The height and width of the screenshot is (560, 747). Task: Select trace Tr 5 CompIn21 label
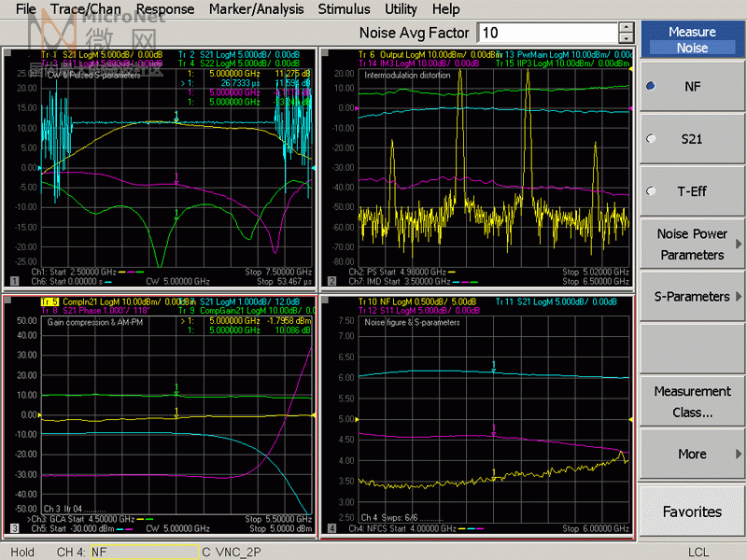[118, 301]
